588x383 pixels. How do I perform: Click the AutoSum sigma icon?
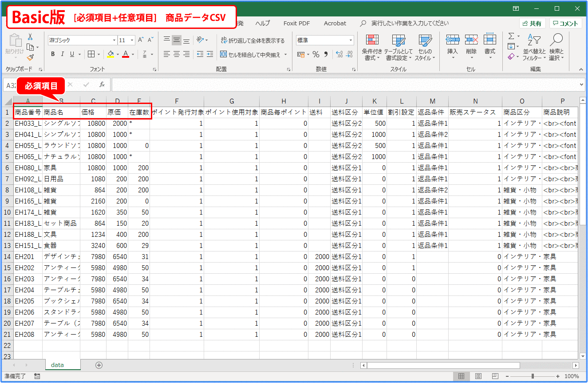[511, 36]
